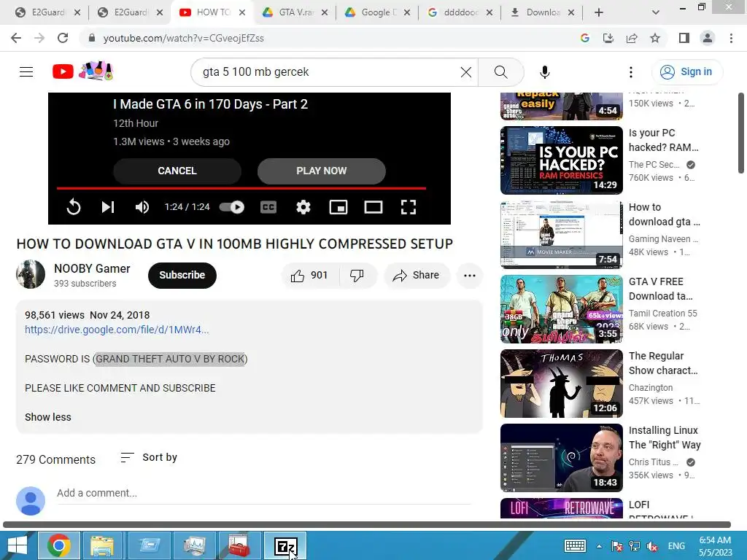The image size is (747, 560).
Task: Skip to the next video
Action: pyautogui.click(x=108, y=207)
